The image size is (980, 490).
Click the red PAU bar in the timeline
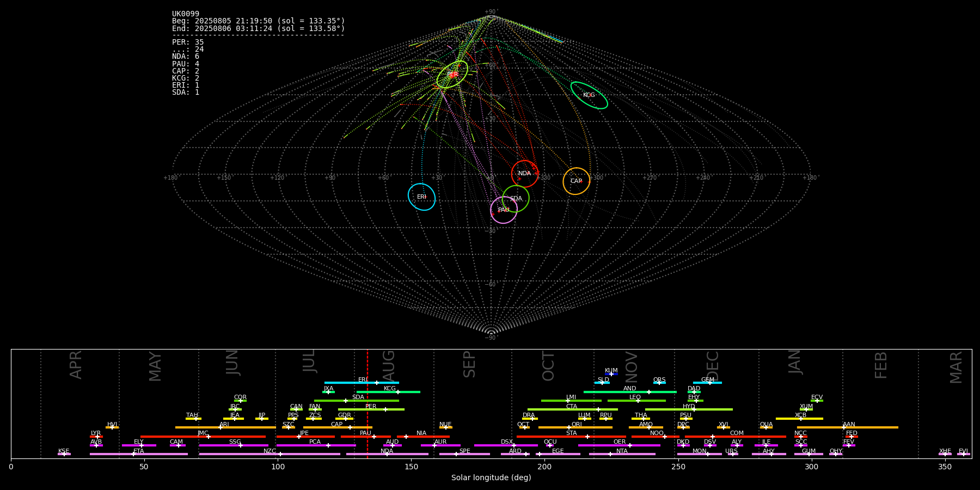pos(366,437)
